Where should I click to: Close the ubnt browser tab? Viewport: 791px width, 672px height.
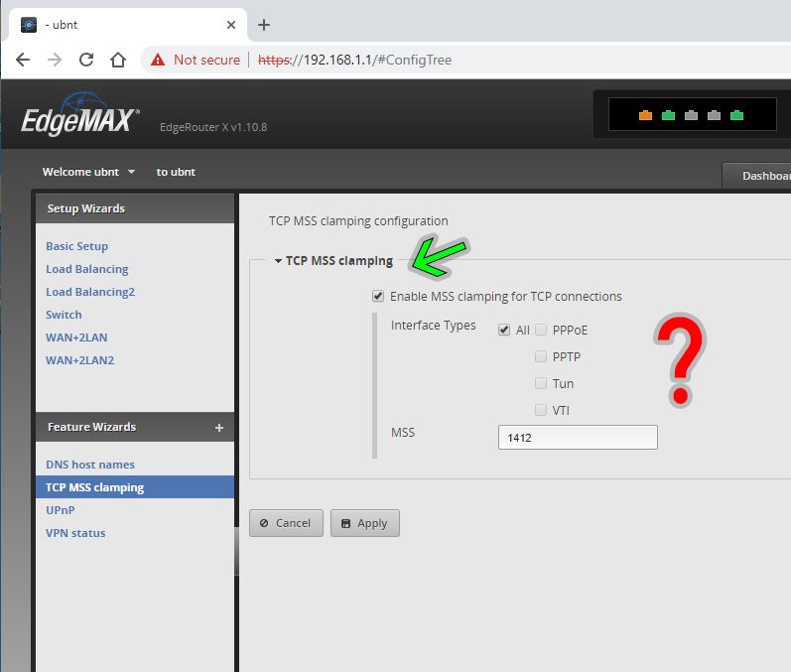(231, 25)
